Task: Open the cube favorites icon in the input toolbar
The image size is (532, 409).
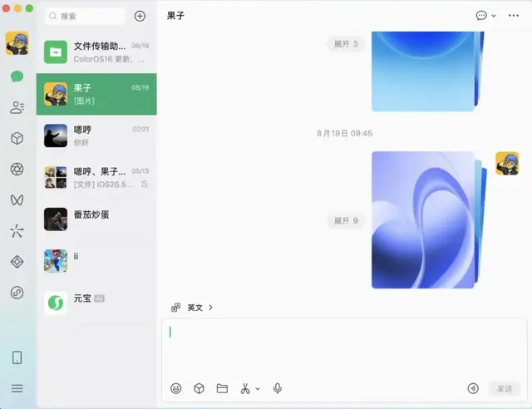Action: [199, 388]
